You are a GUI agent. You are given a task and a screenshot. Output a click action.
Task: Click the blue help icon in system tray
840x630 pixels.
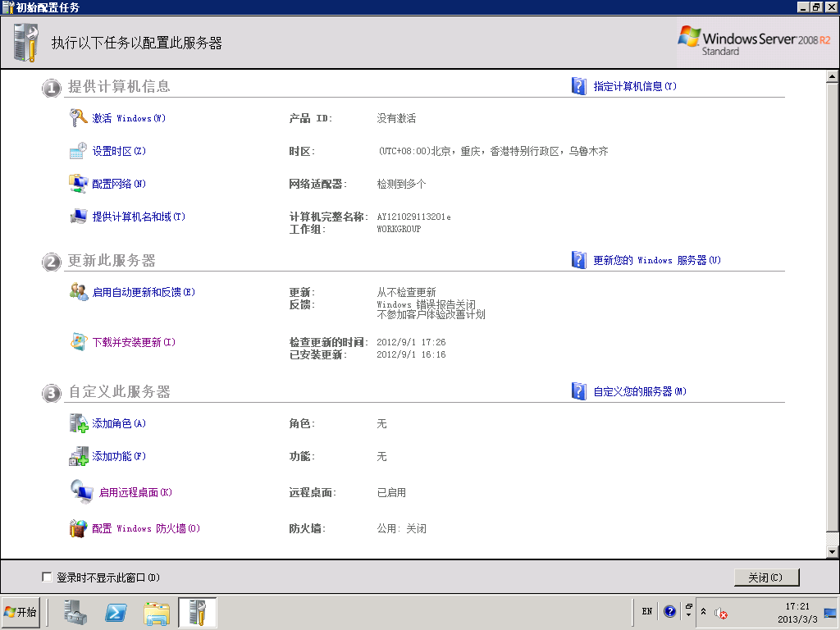[x=669, y=611]
